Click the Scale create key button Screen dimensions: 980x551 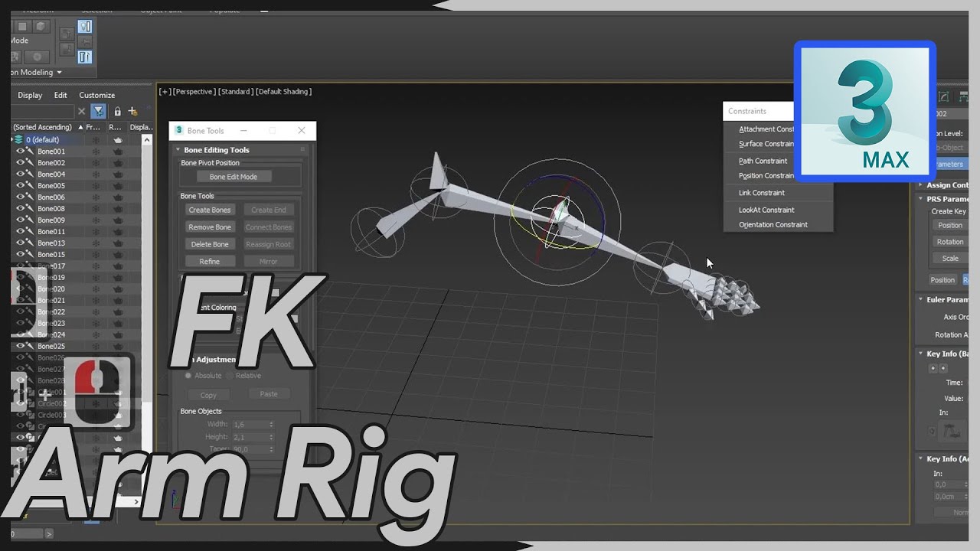pos(949,259)
